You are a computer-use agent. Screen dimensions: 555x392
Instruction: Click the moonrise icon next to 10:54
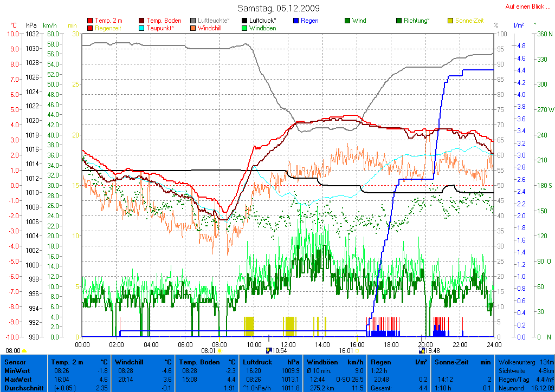269,350
